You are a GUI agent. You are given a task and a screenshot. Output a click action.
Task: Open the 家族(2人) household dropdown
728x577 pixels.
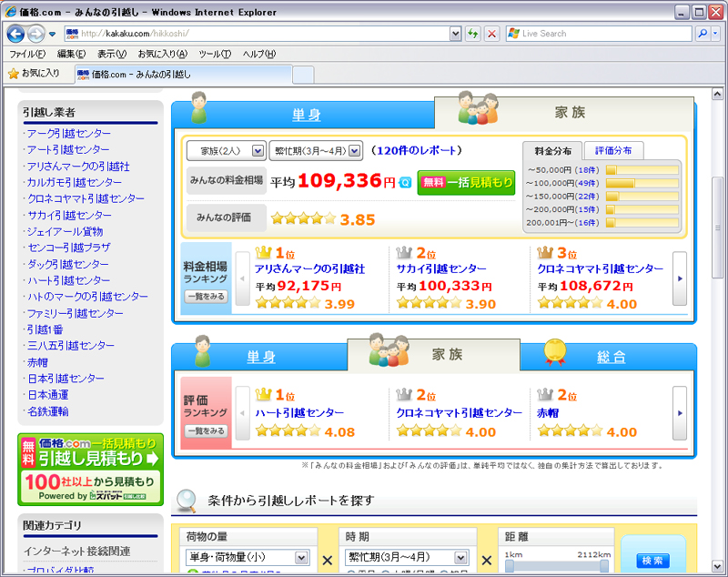pos(226,151)
